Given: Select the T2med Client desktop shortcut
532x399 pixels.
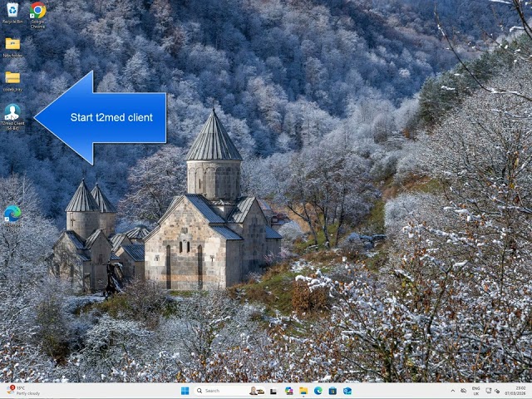Looking at the screenshot, I should pyautogui.click(x=12, y=116).
